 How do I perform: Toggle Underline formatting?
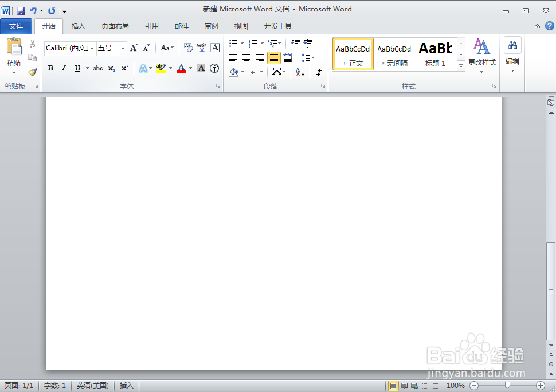(x=77, y=68)
